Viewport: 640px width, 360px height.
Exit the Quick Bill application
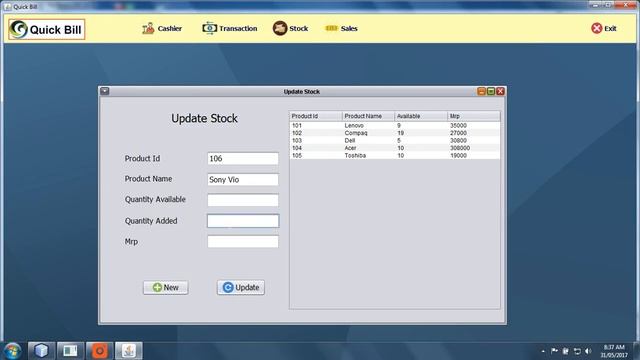[604, 28]
